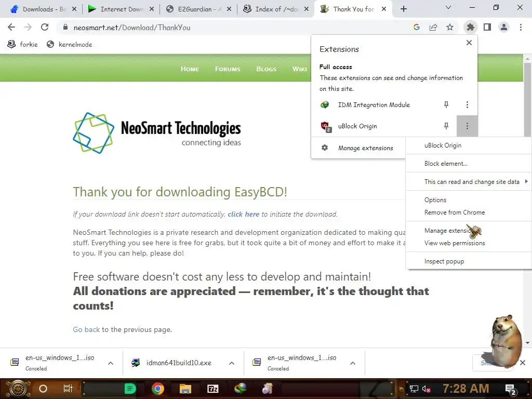Open the share page icon
The height and width of the screenshot is (399, 532).
433,27
